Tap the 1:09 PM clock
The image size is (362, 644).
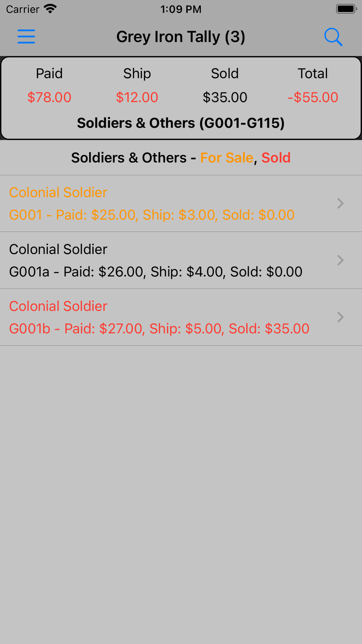181,9
